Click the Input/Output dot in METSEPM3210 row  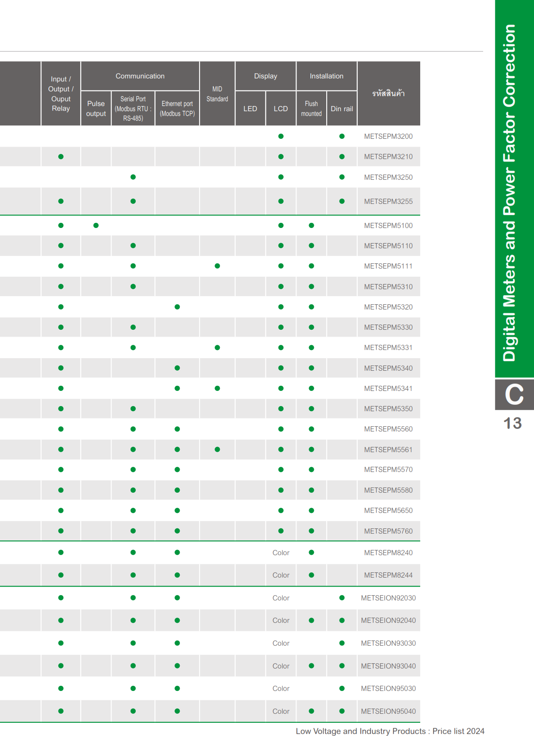click(61, 156)
